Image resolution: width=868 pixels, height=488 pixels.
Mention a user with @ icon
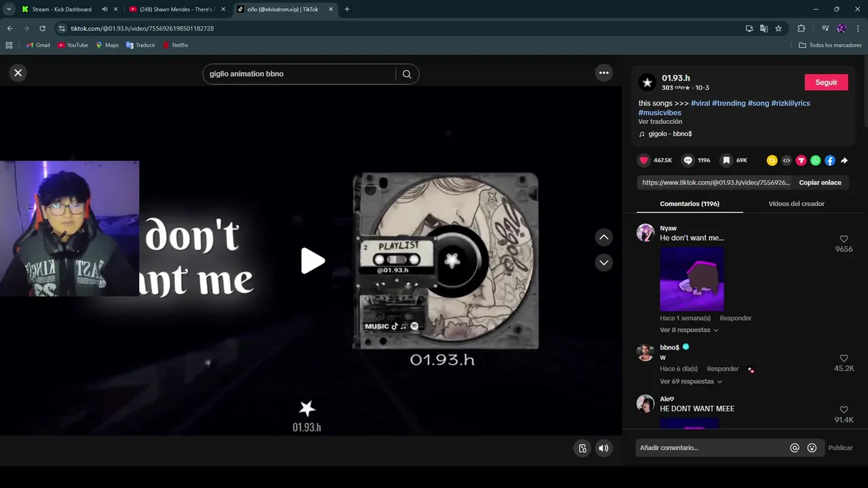click(x=795, y=448)
